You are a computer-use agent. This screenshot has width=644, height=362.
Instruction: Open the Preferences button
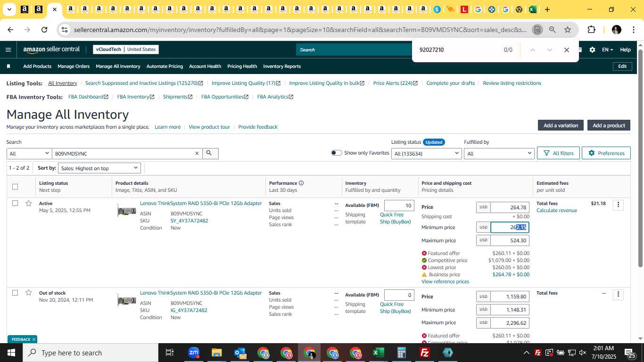pyautogui.click(x=606, y=153)
